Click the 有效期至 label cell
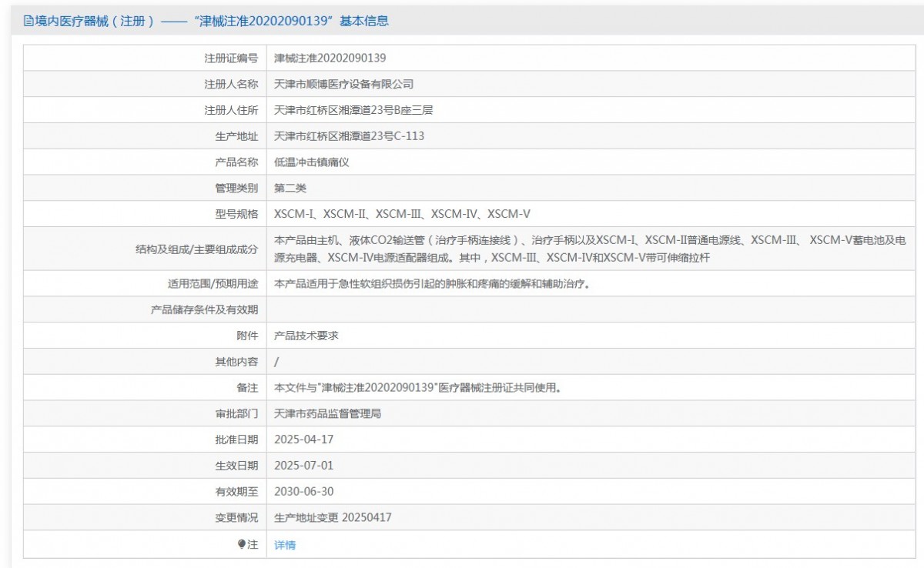 [145, 492]
